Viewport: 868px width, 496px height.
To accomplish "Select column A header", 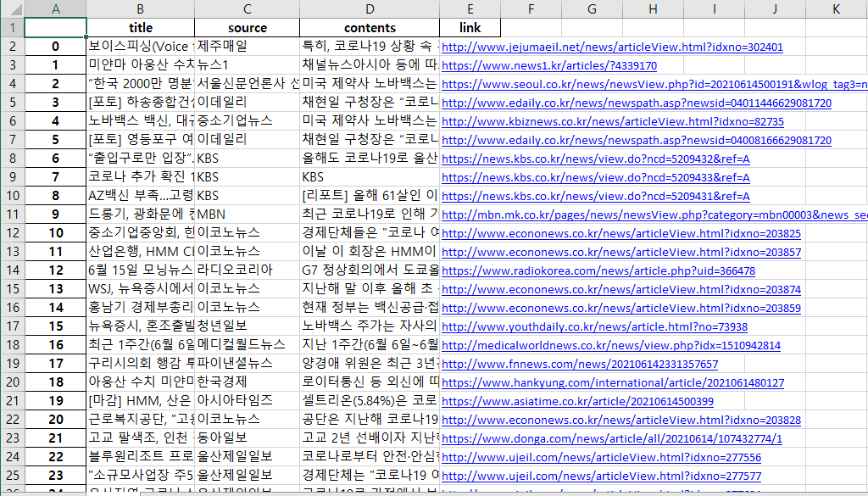I will pos(55,8).
